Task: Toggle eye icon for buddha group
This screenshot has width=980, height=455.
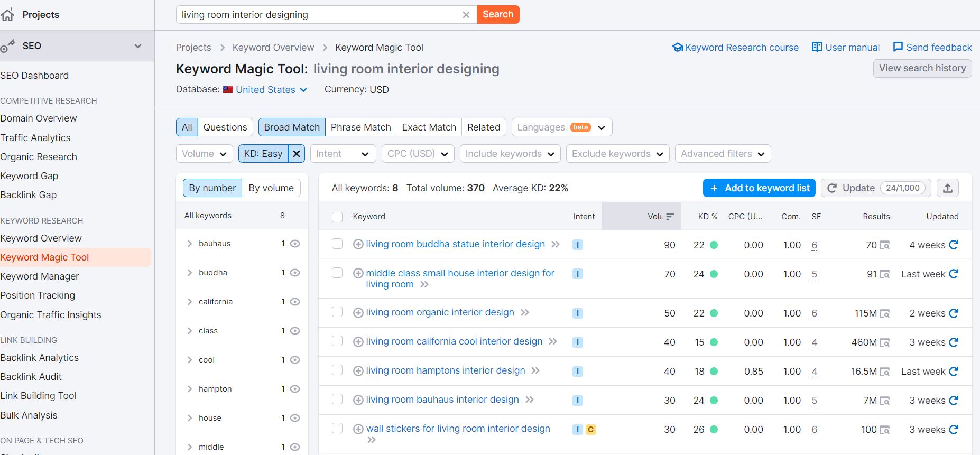Action: point(295,273)
